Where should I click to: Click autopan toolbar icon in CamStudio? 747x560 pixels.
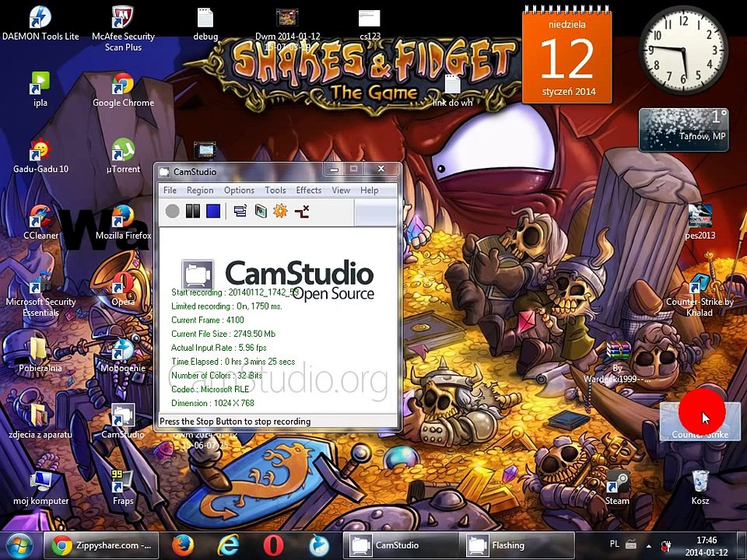(302, 211)
